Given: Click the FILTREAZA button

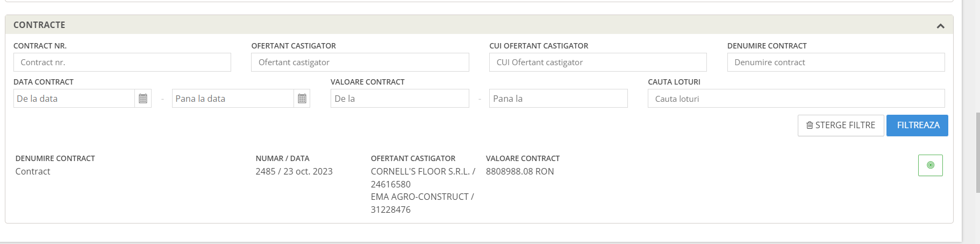Looking at the screenshot, I should (x=917, y=126).
